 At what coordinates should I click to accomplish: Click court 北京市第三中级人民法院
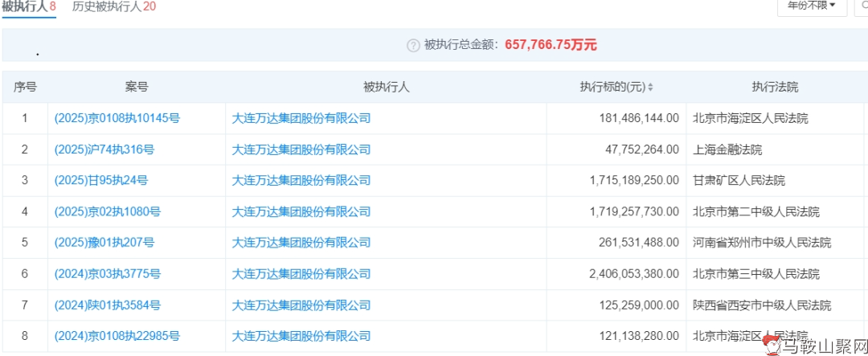pyautogui.click(x=756, y=274)
